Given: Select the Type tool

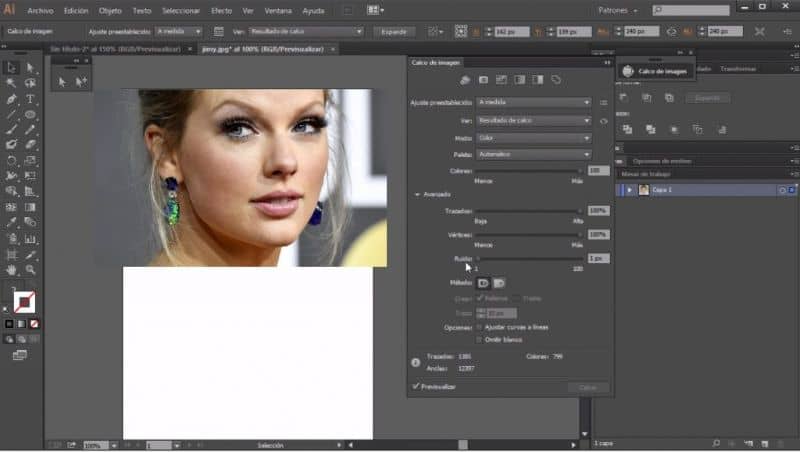Looking at the screenshot, I should [x=31, y=99].
